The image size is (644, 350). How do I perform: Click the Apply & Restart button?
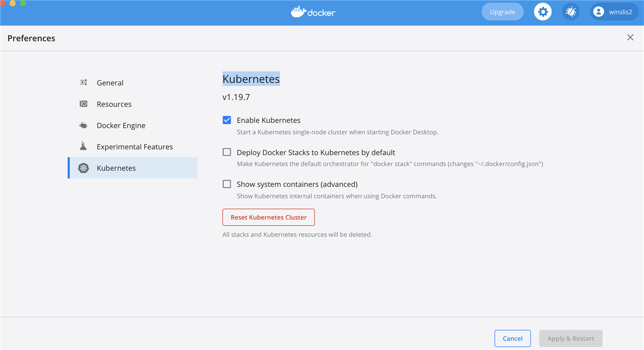tap(571, 339)
